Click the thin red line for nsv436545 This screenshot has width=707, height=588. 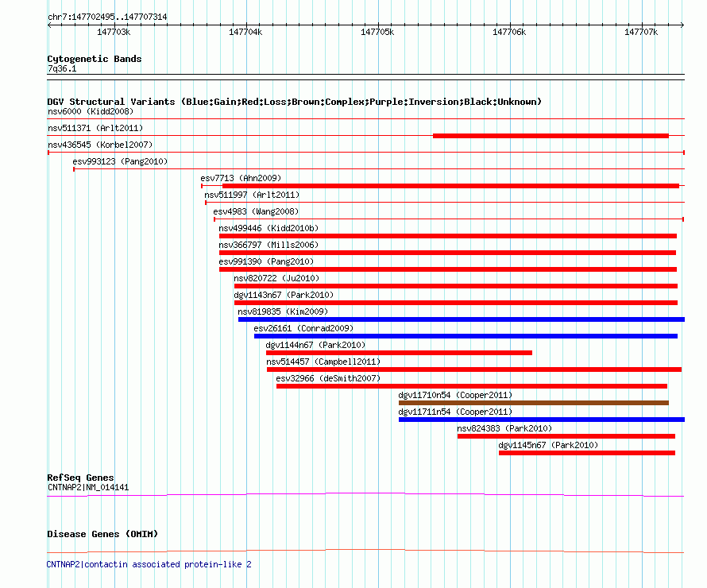pos(365,153)
